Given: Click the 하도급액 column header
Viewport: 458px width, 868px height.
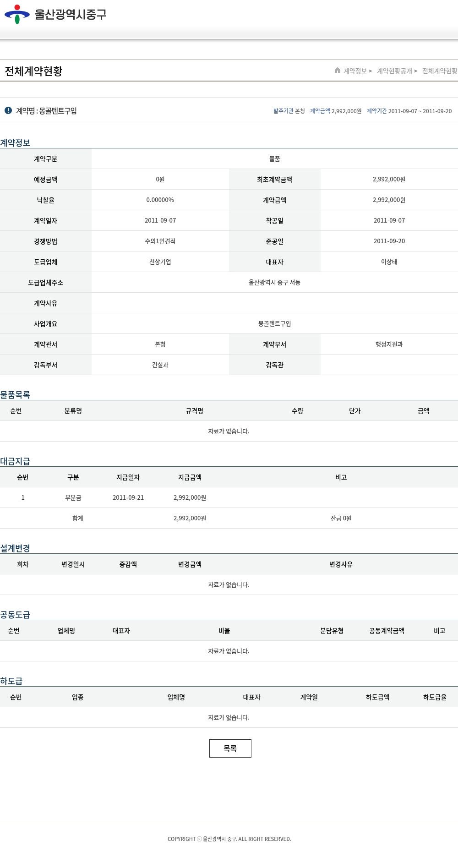Looking at the screenshot, I should click(x=378, y=697).
